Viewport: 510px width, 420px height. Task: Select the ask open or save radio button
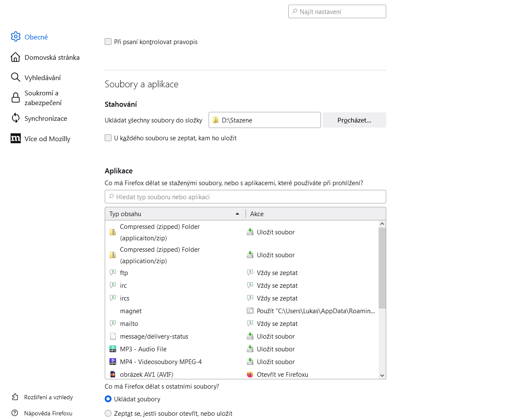[x=108, y=414]
